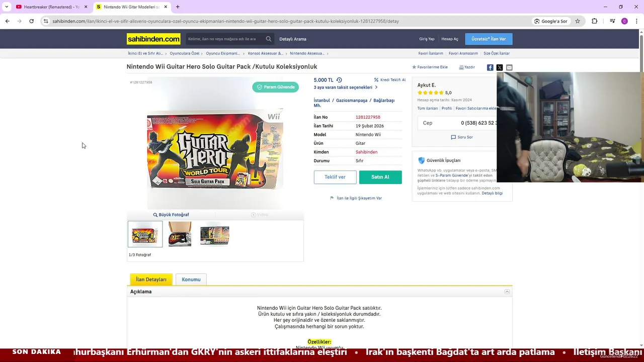
Task: Open Favori İlanlarım menu item
Action: tap(431, 53)
